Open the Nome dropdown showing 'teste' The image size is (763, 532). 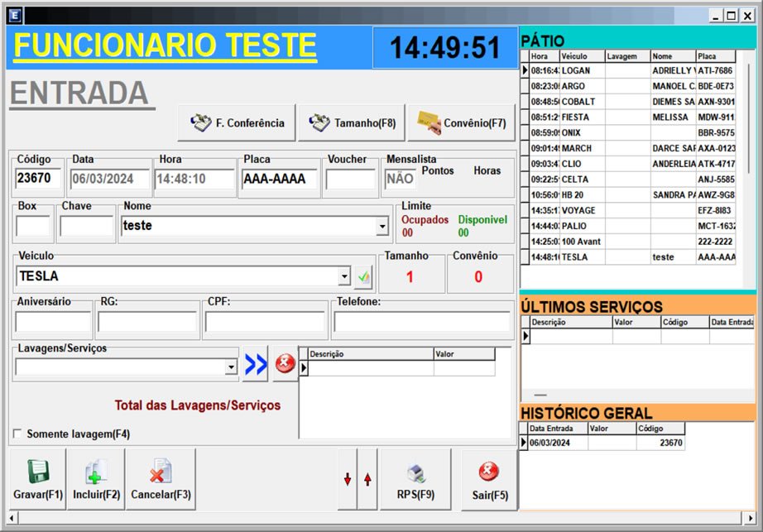381,225
